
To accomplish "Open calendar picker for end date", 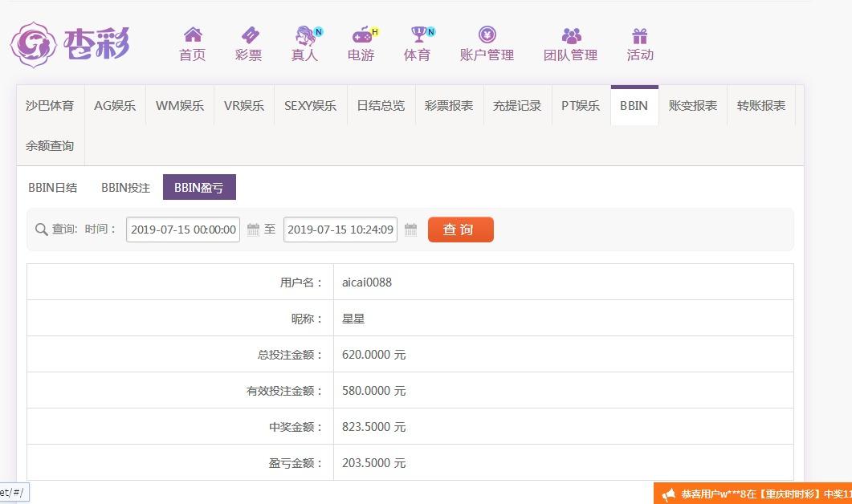I will pyautogui.click(x=410, y=230).
